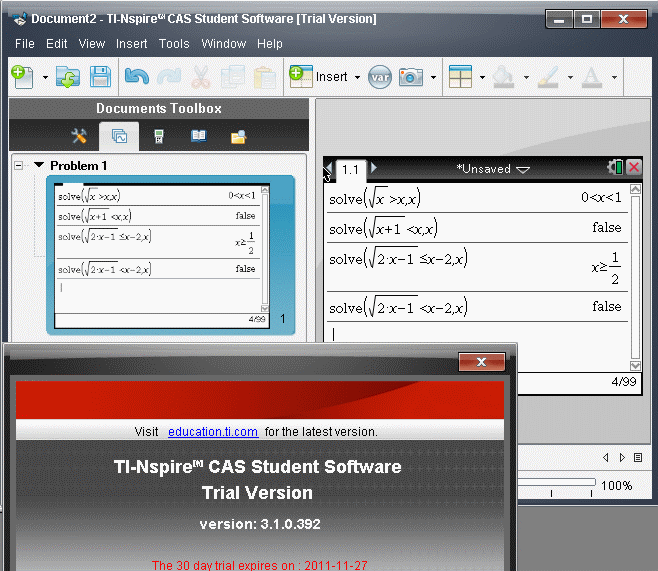Open the fill color dropdown arrow
This screenshot has width=658, height=571.
coord(526,77)
